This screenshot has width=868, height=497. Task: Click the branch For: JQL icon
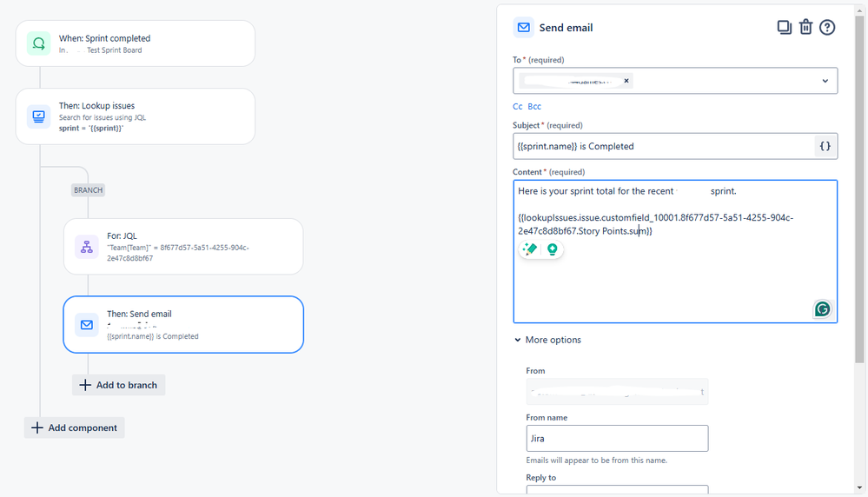coord(87,247)
